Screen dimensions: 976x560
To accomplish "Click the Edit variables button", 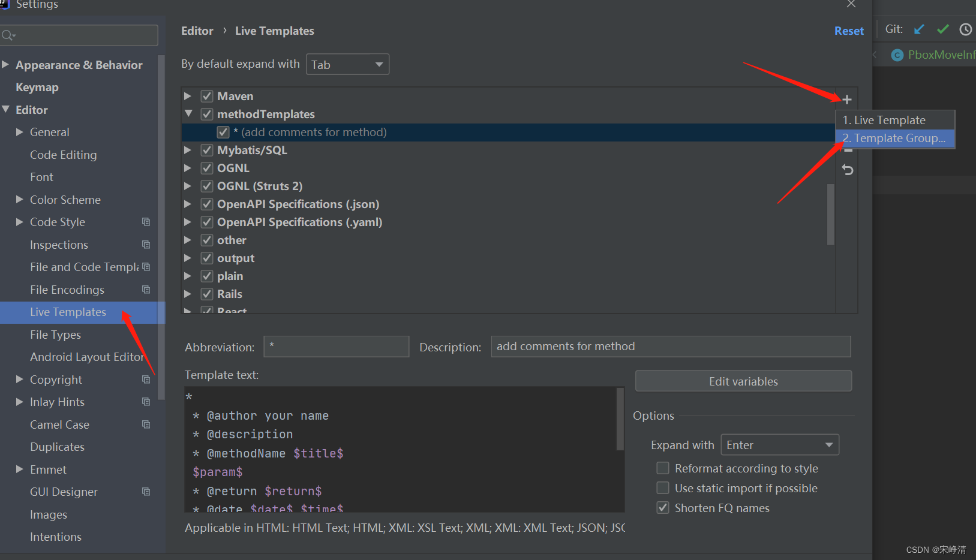I will 743,381.
